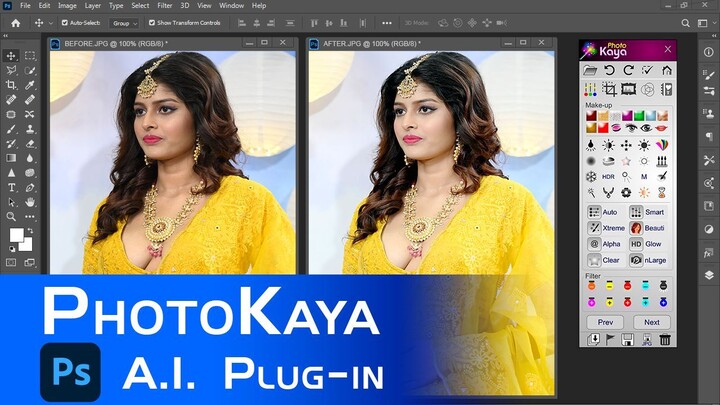Select the green make-up color swatch
The image size is (720, 405).
(639, 116)
